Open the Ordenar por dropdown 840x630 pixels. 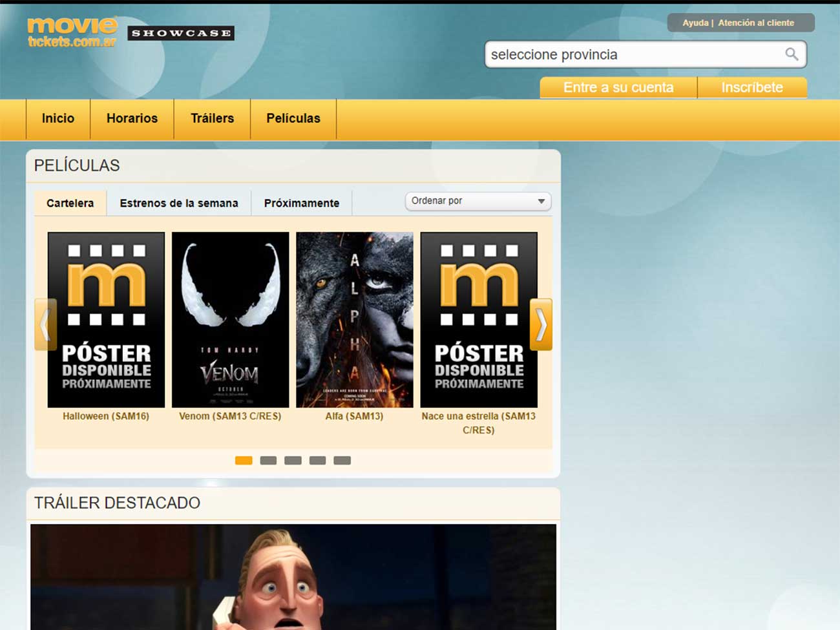pyautogui.click(x=478, y=201)
